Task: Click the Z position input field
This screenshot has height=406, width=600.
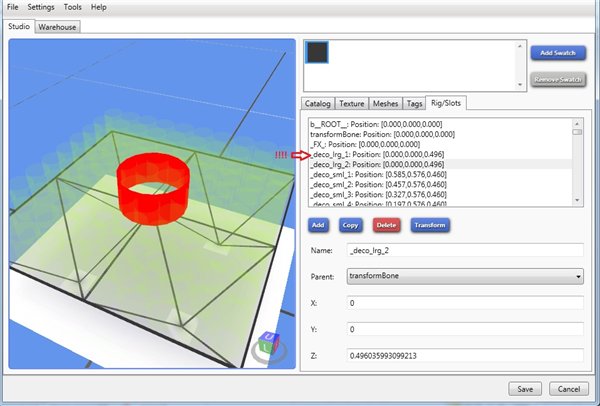Action: 464,354
